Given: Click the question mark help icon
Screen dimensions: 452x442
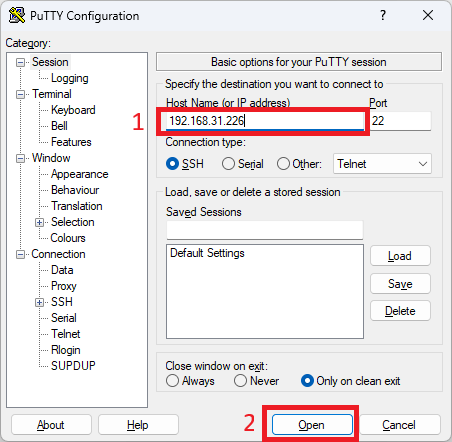Looking at the screenshot, I should (383, 15).
